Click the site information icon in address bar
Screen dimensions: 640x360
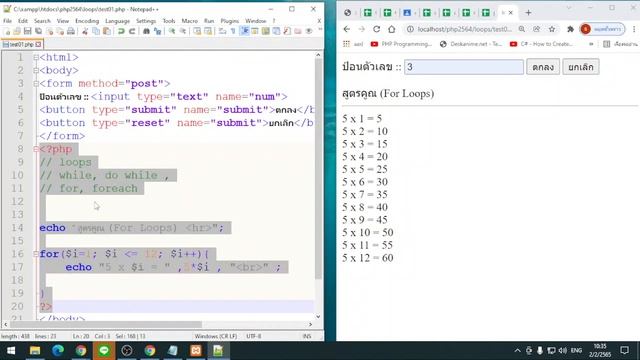point(410,29)
